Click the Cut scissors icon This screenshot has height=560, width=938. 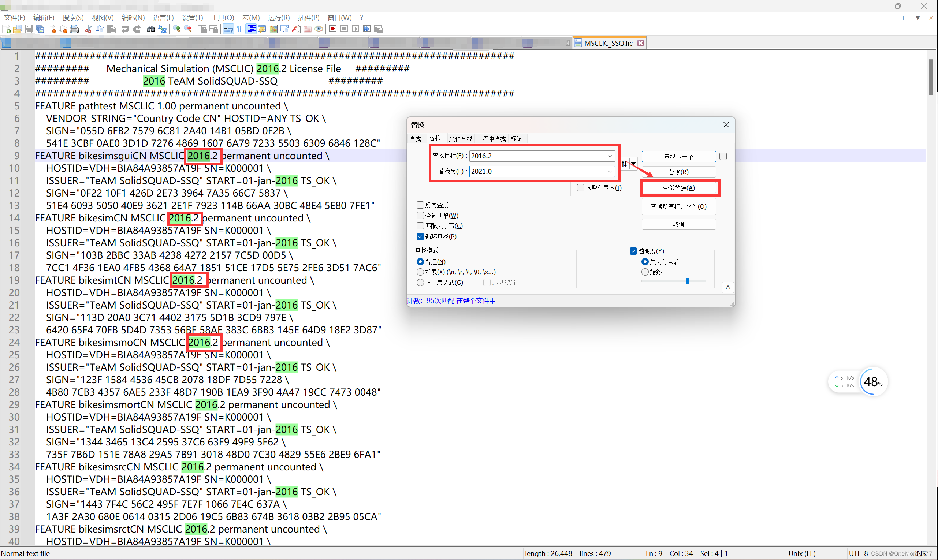pyautogui.click(x=89, y=29)
